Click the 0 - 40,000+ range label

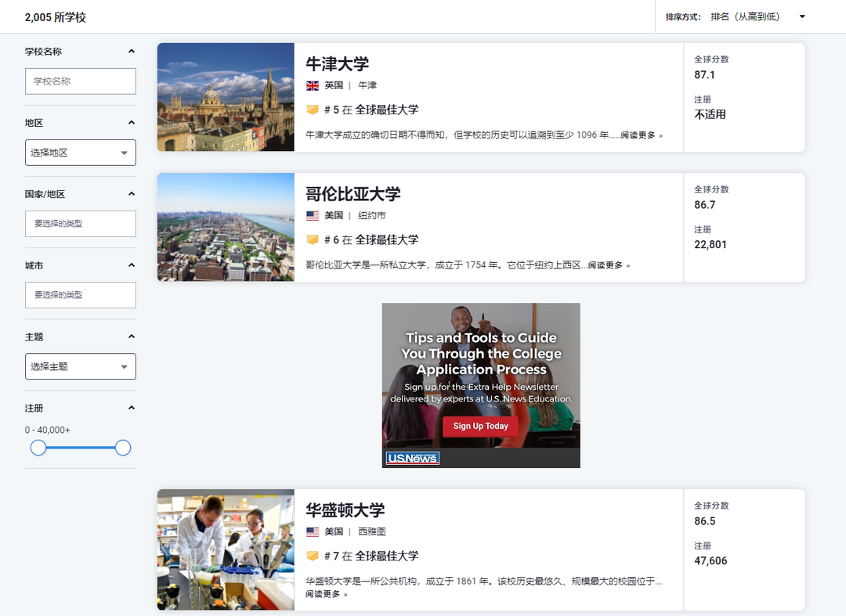click(48, 430)
